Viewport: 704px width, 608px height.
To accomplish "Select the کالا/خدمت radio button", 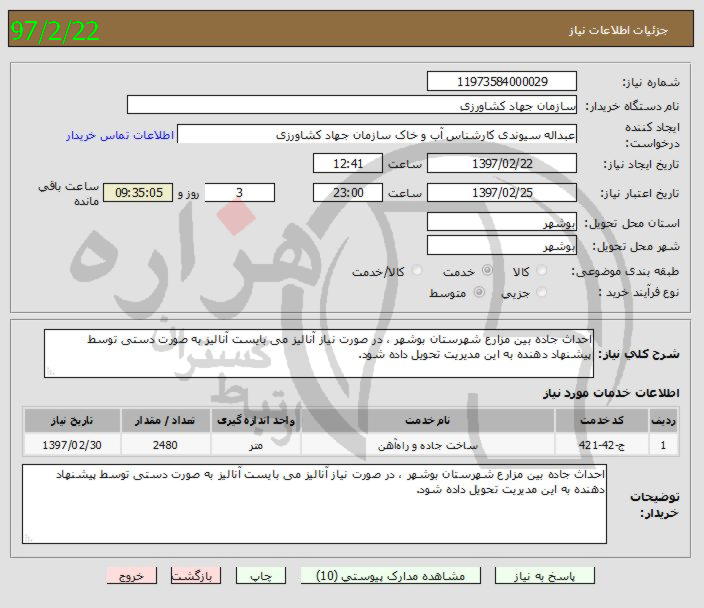I will 417,270.
